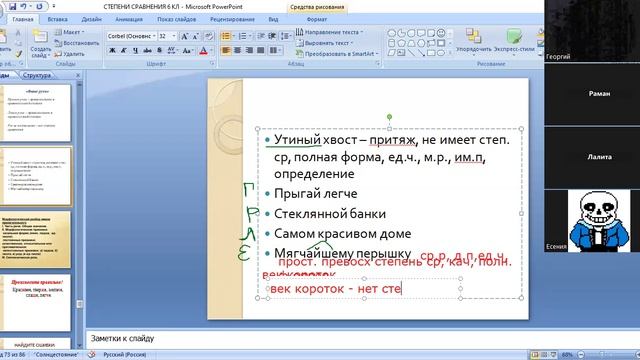Screen dimensions: 640x360
Task: Open the Вид ribbon tab
Action: (x=273, y=19)
